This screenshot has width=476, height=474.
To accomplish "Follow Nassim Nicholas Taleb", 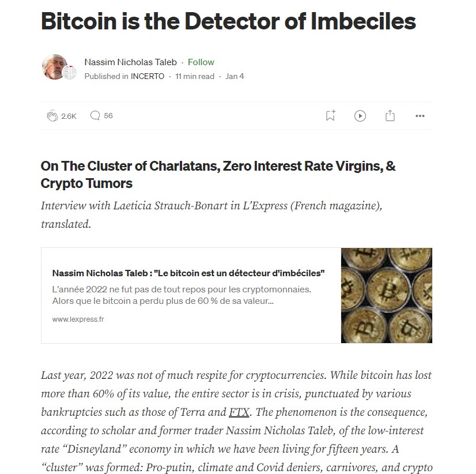I will 201,62.
